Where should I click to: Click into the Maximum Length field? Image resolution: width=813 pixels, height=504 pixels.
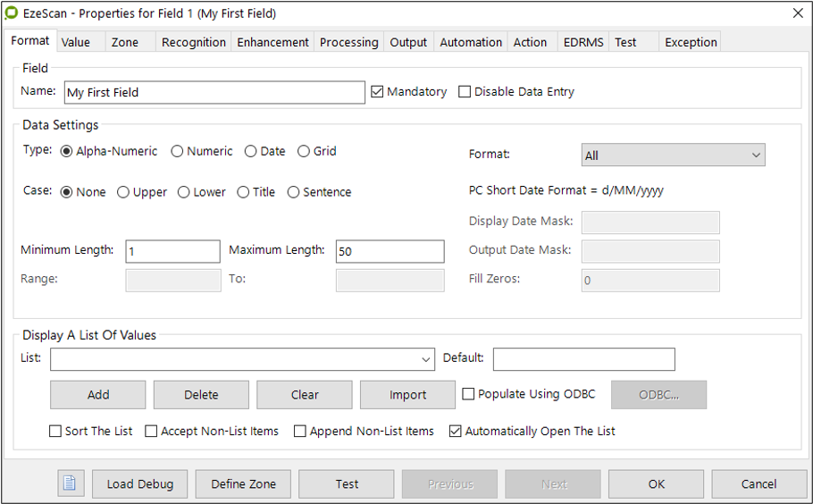(x=390, y=252)
